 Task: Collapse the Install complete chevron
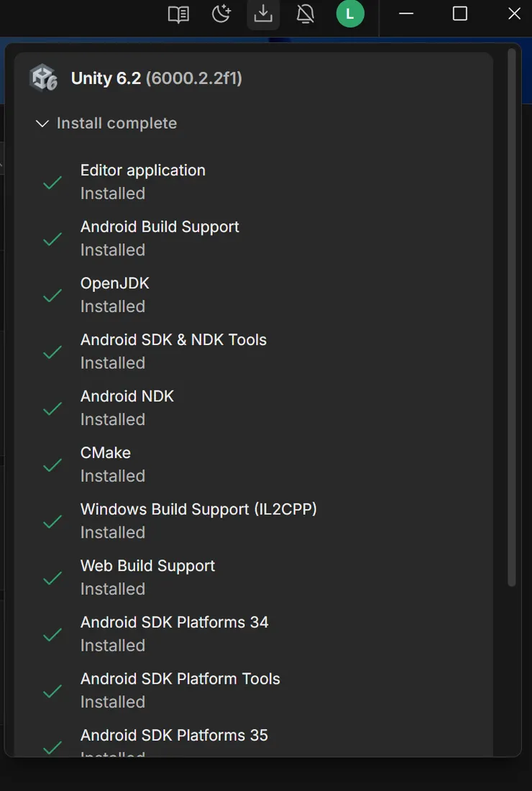[42, 124]
